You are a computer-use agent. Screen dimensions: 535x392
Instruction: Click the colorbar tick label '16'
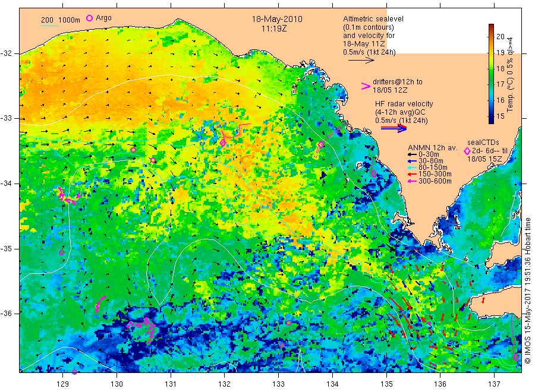point(500,100)
